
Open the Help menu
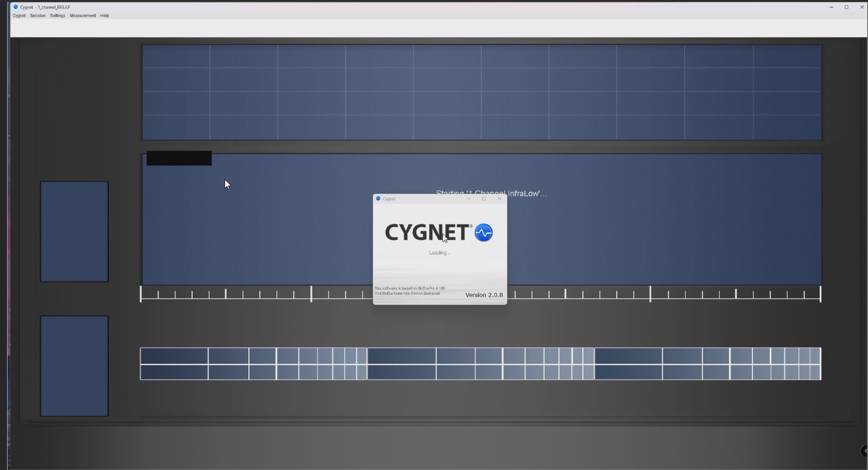click(105, 16)
